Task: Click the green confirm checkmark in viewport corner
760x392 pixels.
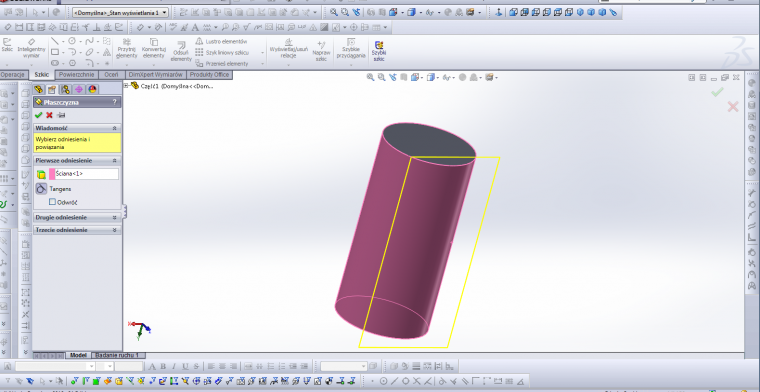Action: [717, 92]
